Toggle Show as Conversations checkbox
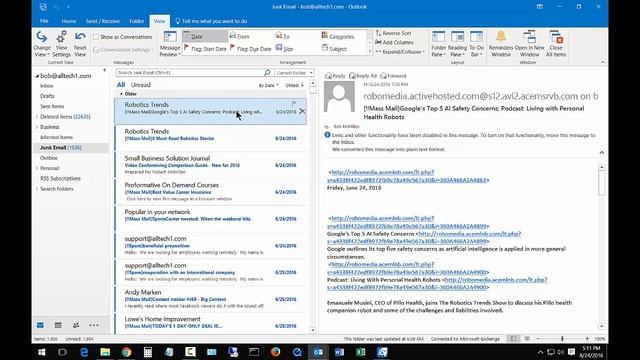The height and width of the screenshot is (360, 640). (96, 37)
